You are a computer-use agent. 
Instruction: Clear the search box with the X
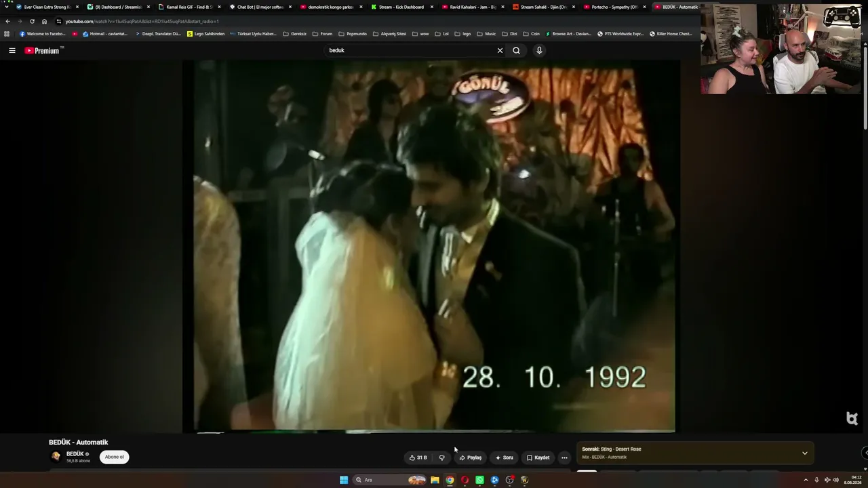(x=500, y=50)
